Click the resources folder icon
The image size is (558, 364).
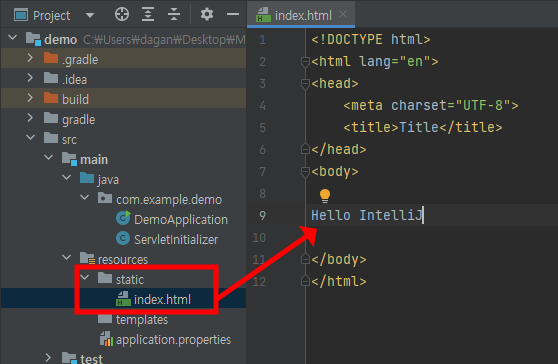coord(87,258)
